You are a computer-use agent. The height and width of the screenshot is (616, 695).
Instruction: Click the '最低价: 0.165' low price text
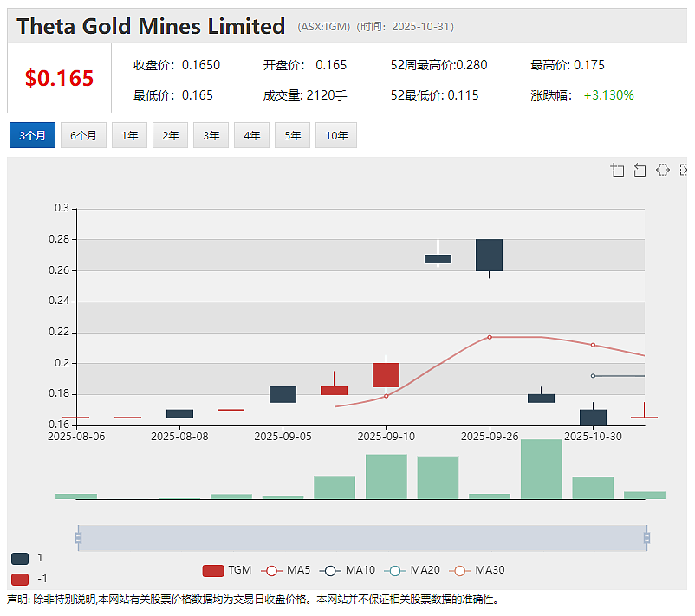(173, 95)
